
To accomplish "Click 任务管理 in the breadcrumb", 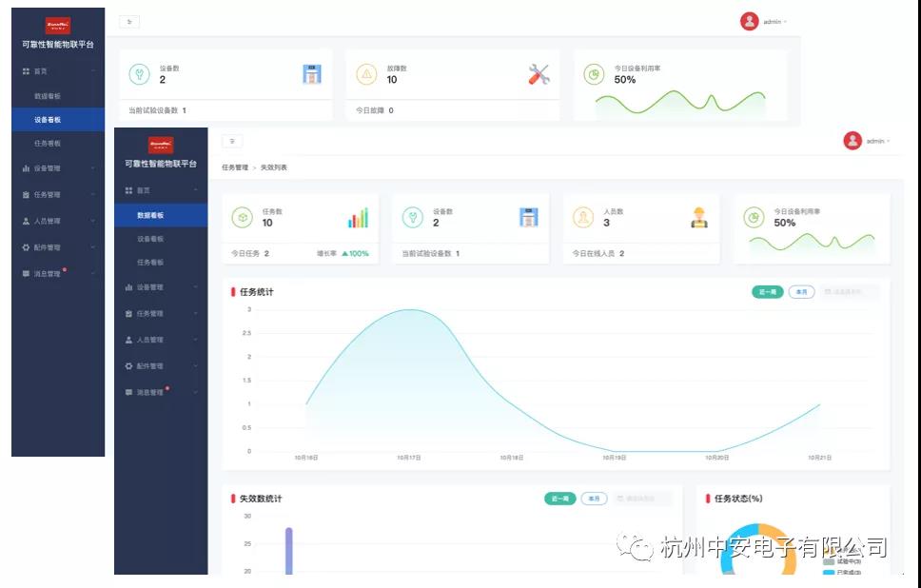I will 234,167.
